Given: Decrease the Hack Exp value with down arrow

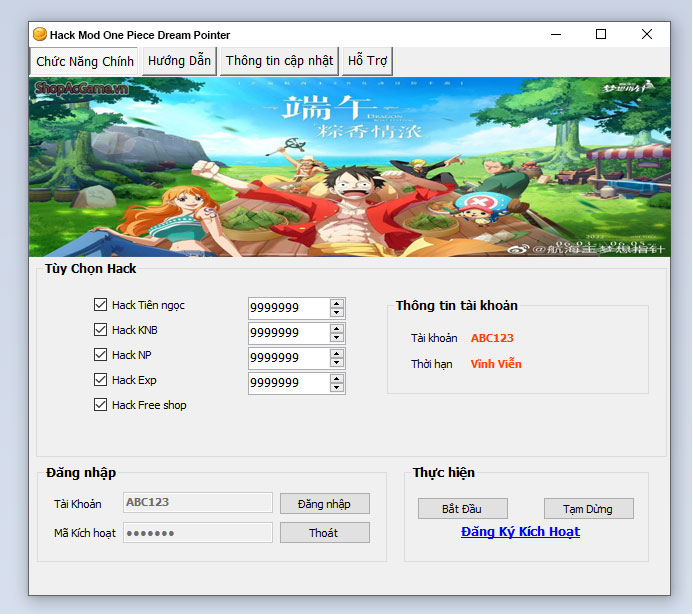Looking at the screenshot, I should pos(337,388).
